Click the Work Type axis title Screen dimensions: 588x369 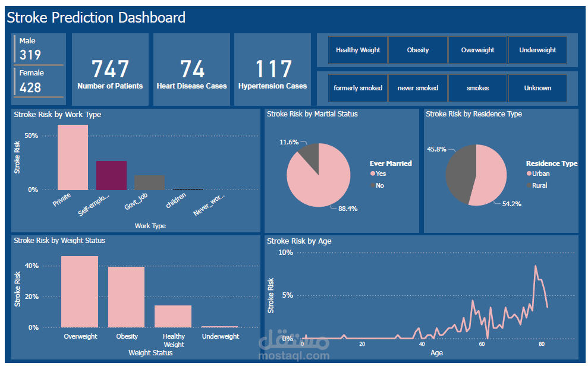pyautogui.click(x=150, y=226)
